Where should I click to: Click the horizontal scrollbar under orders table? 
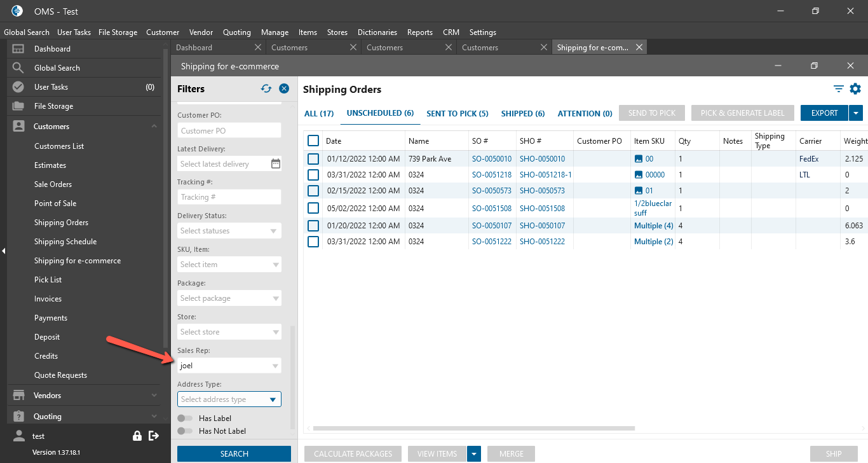473,428
